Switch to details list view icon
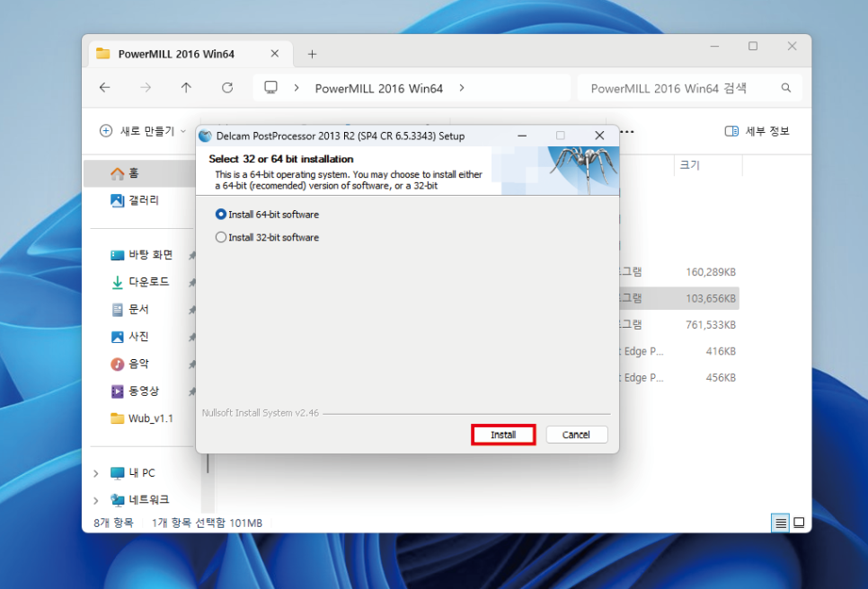 pos(781,523)
